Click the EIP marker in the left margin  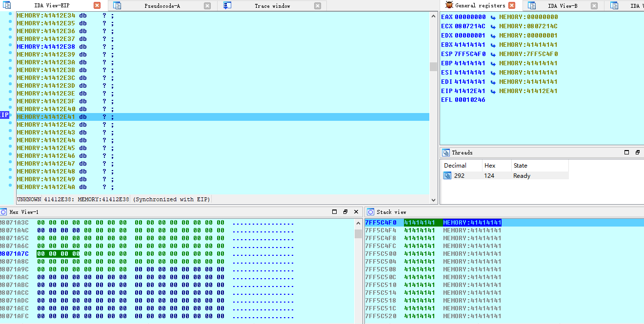click(4, 115)
